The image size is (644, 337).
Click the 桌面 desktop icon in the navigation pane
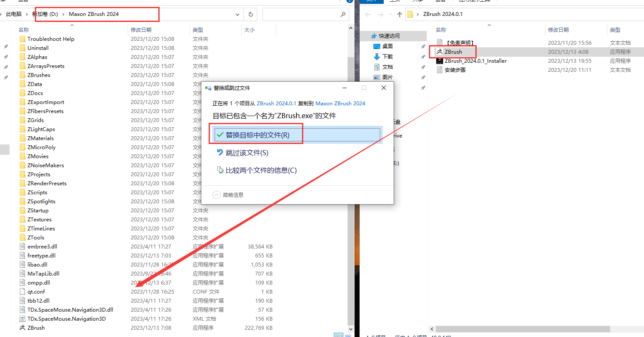coord(377,46)
